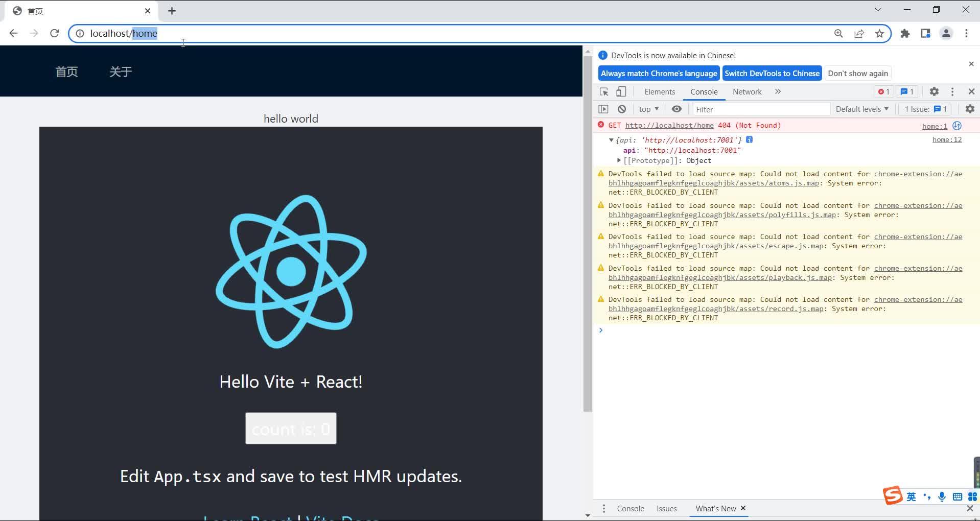This screenshot has width=980, height=521.
Task: Open the Issues tab at the bottom
Action: click(x=666, y=508)
